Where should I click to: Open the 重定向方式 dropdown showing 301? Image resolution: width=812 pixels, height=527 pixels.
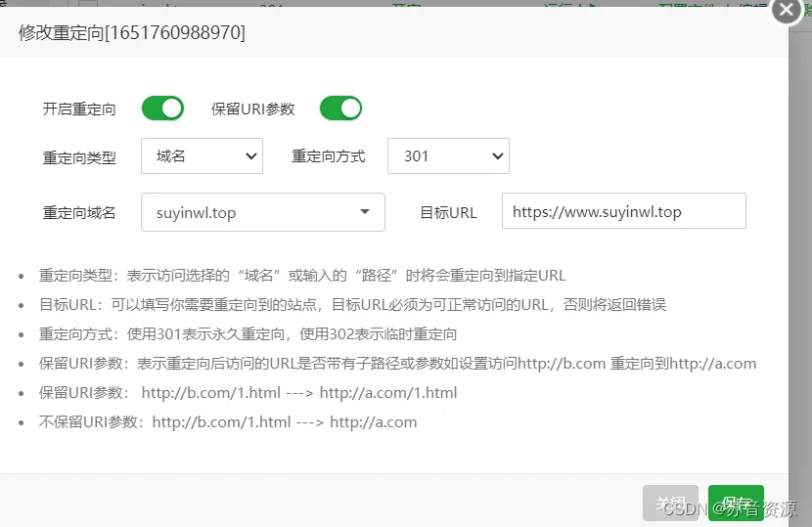(x=448, y=155)
